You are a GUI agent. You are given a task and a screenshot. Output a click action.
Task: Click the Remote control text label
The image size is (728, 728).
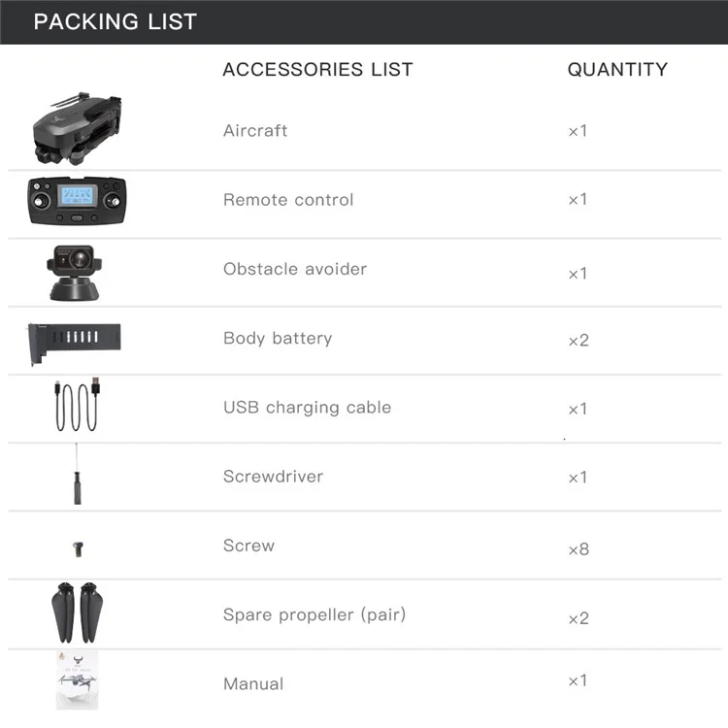tap(288, 200)
